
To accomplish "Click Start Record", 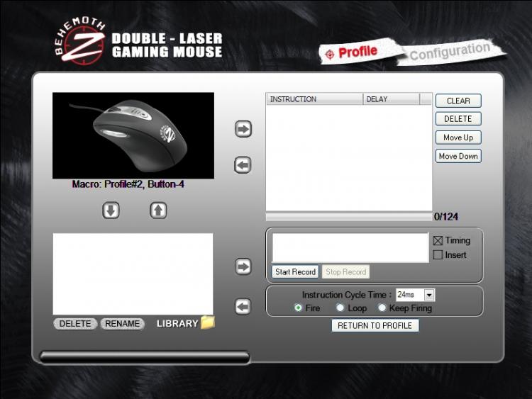I will tap(295, 272).
